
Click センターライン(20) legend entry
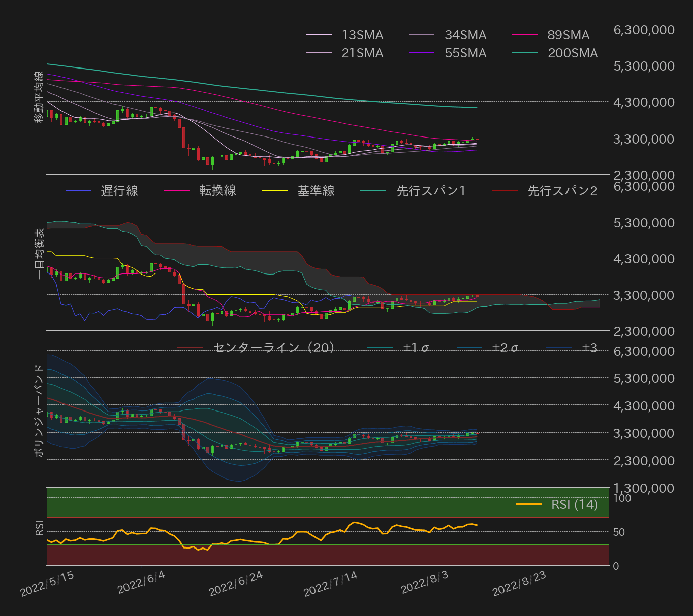[273, 348]
